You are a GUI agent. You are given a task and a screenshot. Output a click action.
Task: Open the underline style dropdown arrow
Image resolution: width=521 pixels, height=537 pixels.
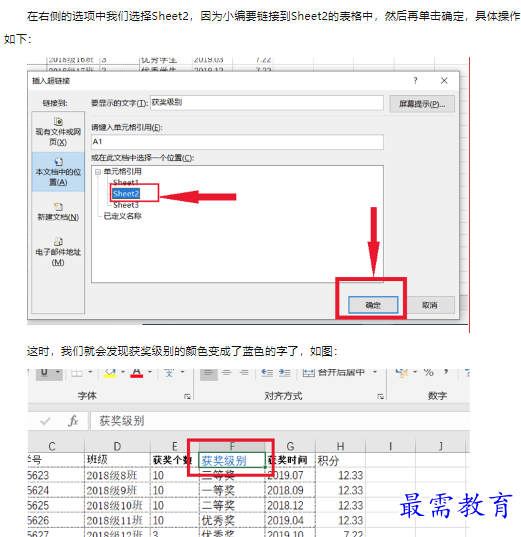tap(58, 372)
